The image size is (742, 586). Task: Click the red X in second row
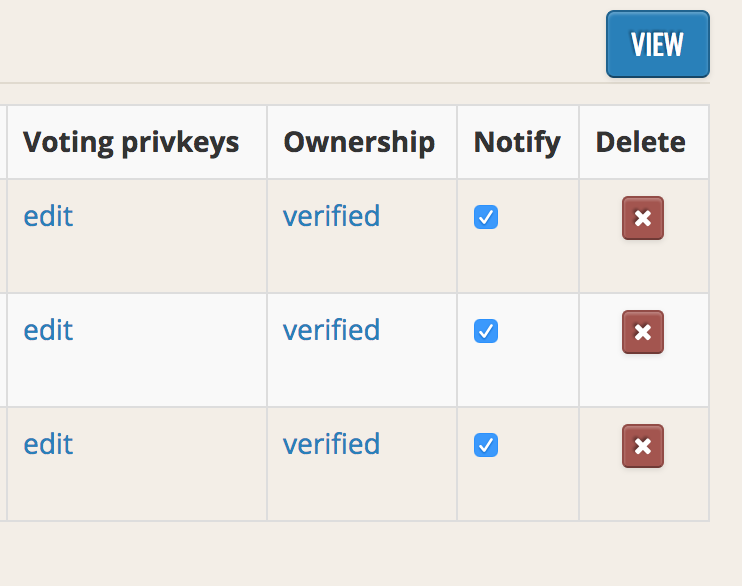tap(643, 332)
